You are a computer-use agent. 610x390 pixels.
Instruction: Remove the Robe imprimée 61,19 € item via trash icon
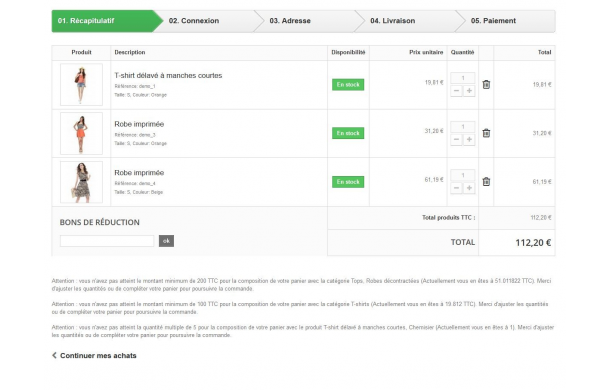pyautogui.click(x=486, y=182)
